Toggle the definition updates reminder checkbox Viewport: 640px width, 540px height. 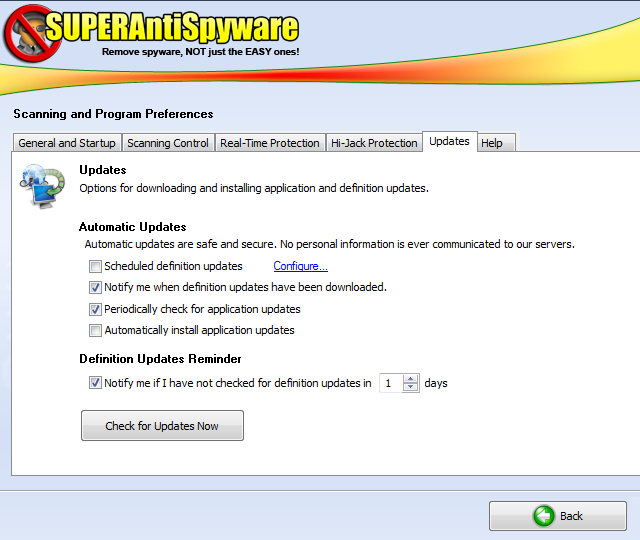pyautogui.click(x=95, y=383)
